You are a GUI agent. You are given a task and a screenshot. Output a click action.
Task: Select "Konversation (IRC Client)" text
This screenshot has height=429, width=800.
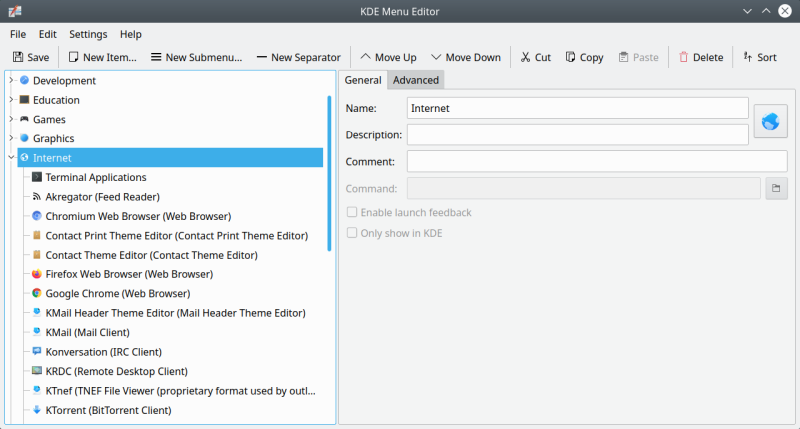pyautogui.click(x=104, y=351)
